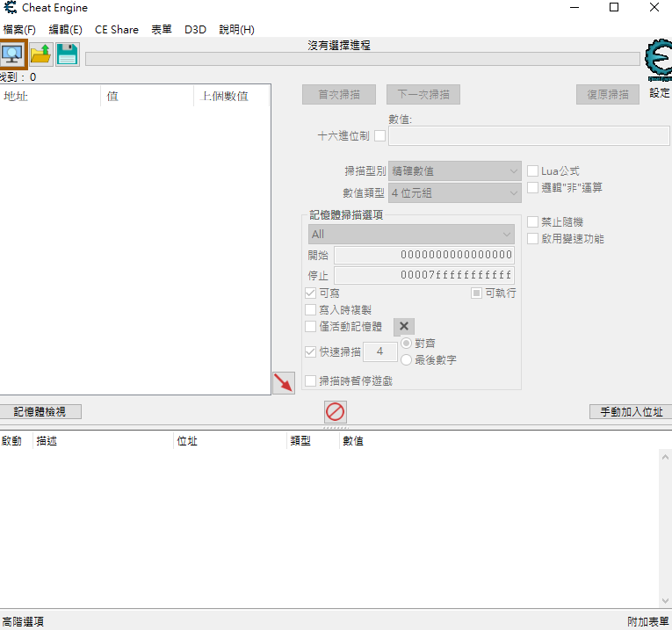
Task: Click the 停止 stop address field
Action: coord(424,275)
